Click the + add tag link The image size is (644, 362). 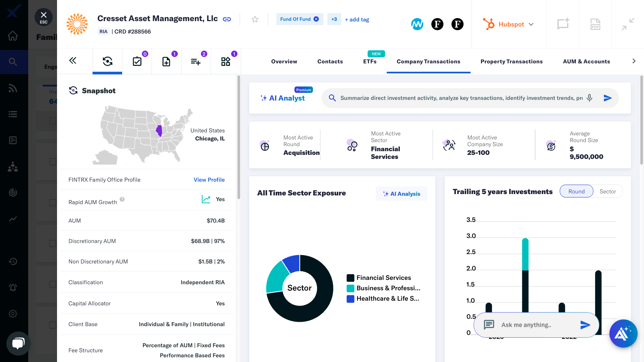point(357,19)
